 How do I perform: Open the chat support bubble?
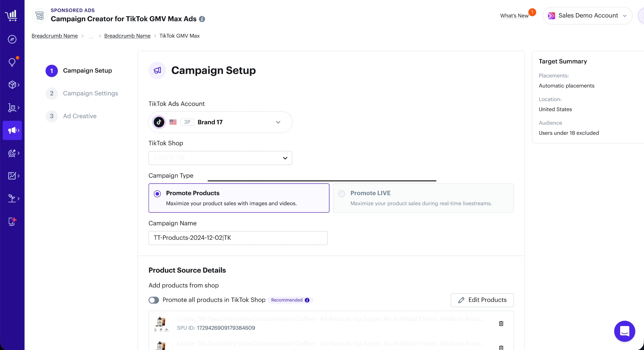pos(624,331)
